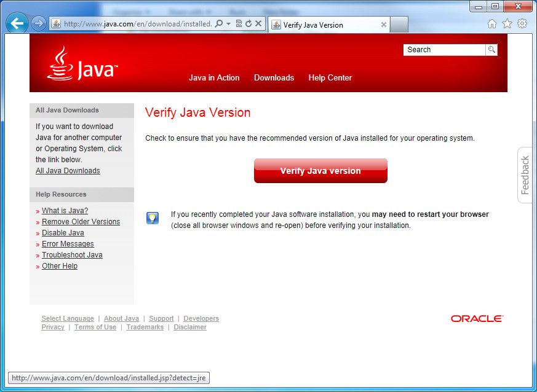This screenshot has height=392, width=537.
Task: Refresh the page with the address bar icon
Action: (x=250, y=24)
